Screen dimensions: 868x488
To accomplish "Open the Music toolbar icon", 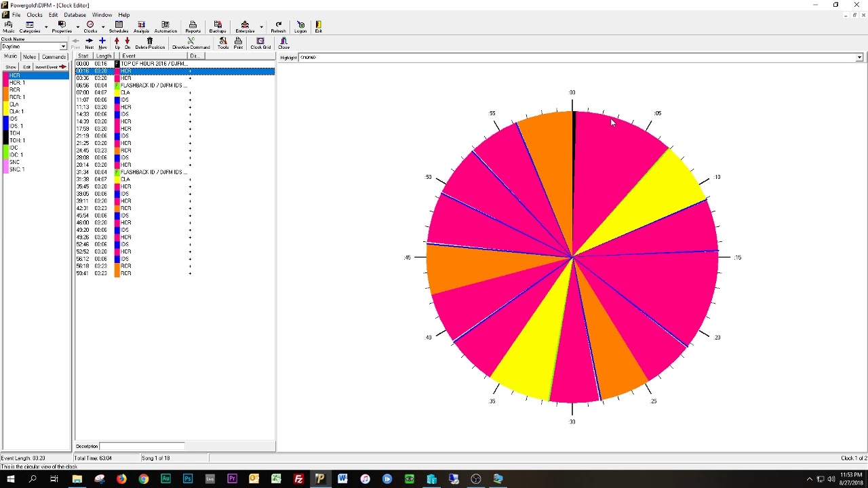I will point(8,26).
